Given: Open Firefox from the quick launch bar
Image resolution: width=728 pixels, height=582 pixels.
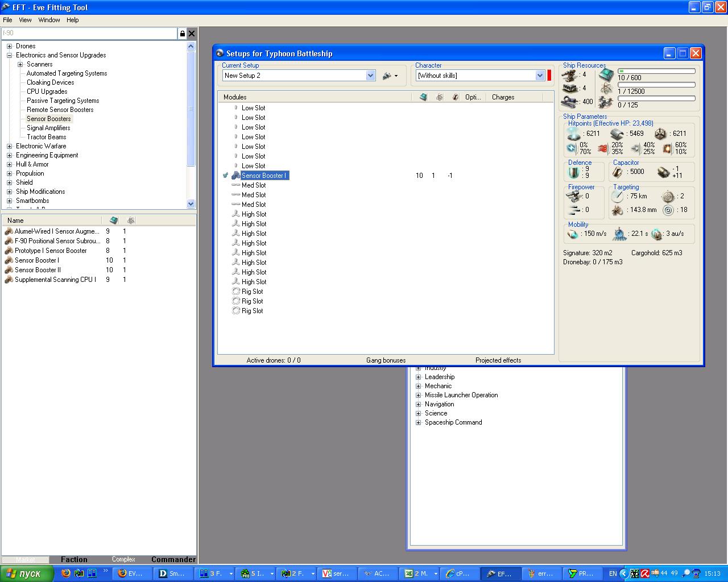Looking at the screenshot, I should click(66, 573).
